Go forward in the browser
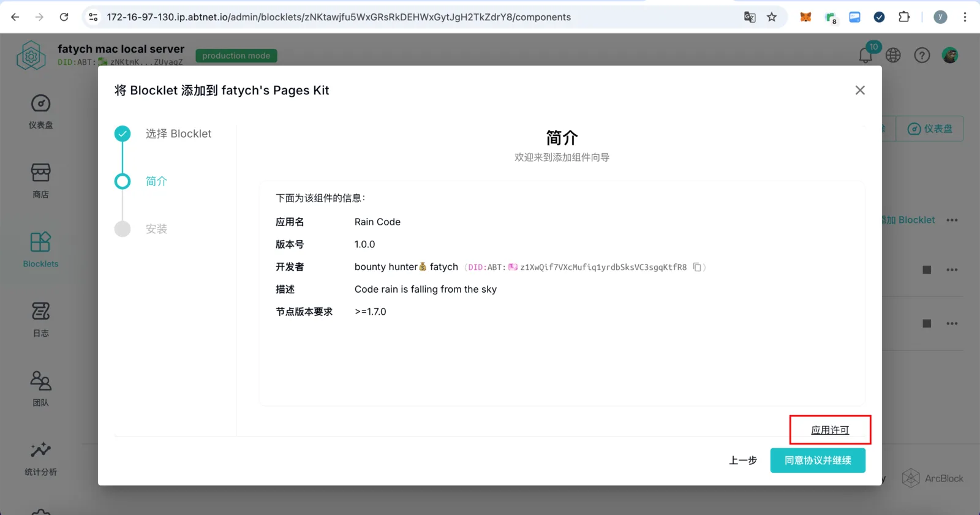Viewport: 980px width, 515px height. [39, 17]
